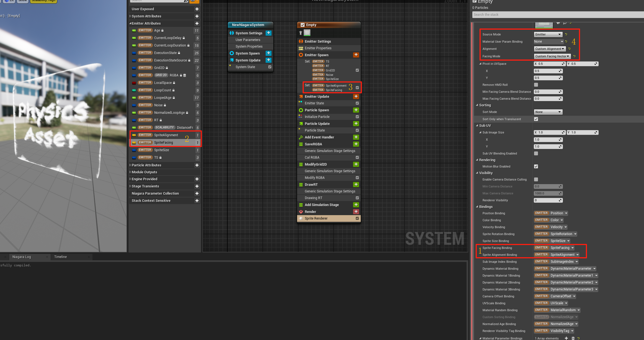Screen dimensions: 644x340
Task: Click plus icon beside System Settings
Action: (268, 33)
